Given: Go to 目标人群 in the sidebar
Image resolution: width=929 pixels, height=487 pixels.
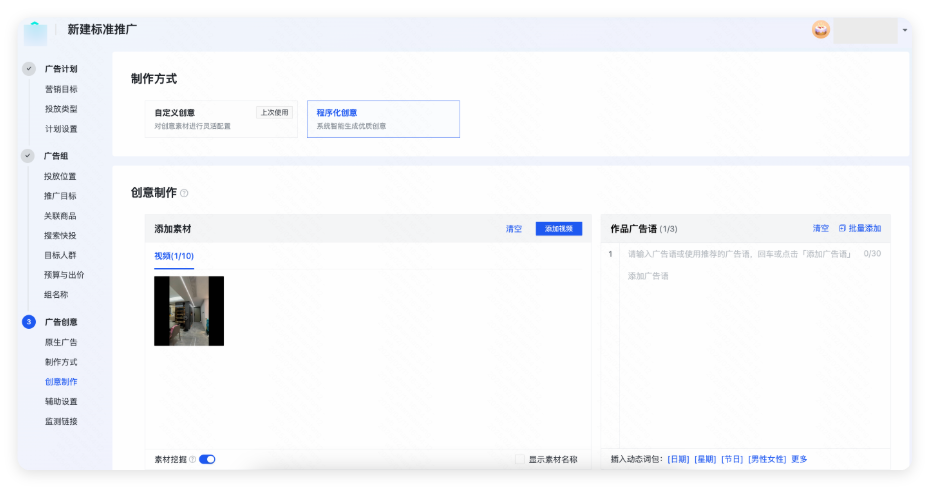Looking at the screenshot, I should (x=60, y=255).
